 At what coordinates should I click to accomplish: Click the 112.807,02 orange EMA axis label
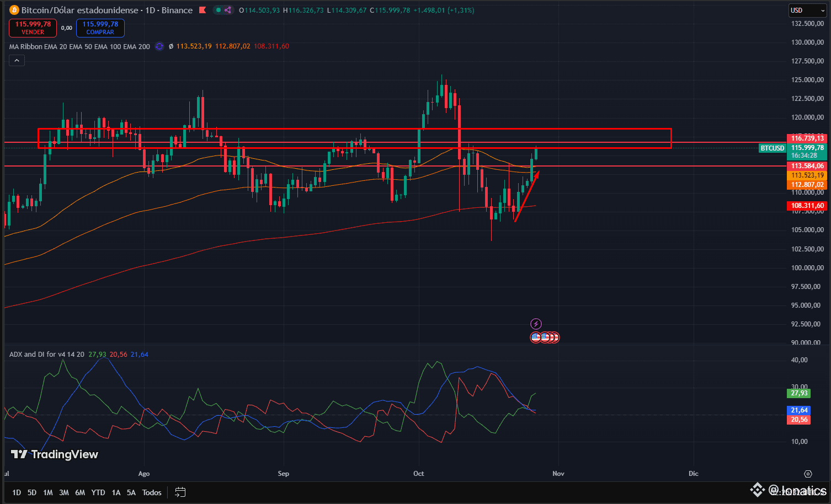(807, 185)
